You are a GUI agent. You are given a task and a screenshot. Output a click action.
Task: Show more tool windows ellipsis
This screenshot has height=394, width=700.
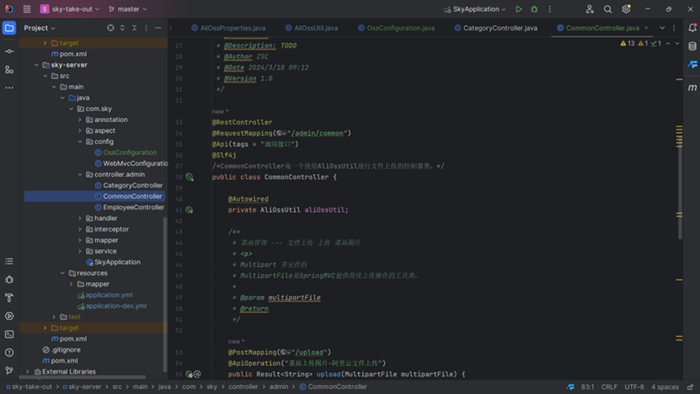[x=9, y=88]
